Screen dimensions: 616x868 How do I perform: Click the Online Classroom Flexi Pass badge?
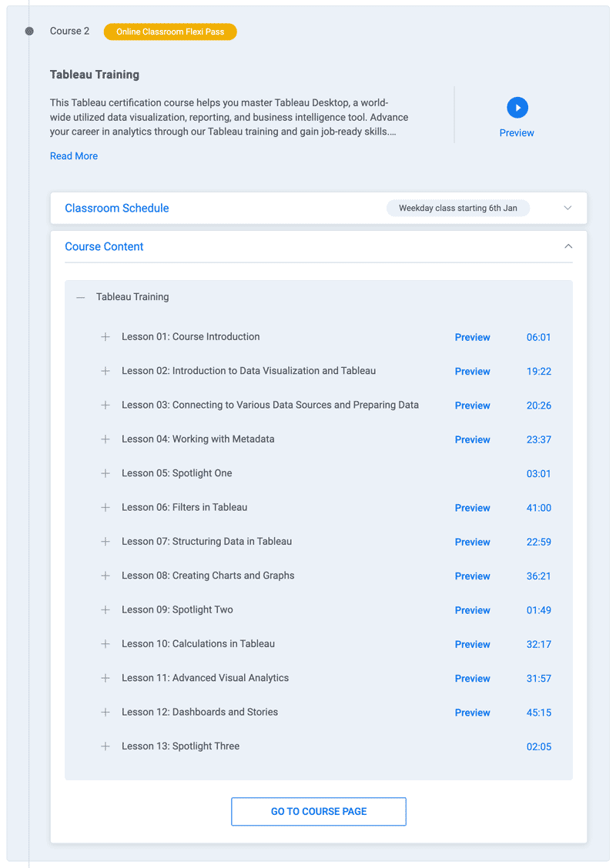(x=170, y=32)
